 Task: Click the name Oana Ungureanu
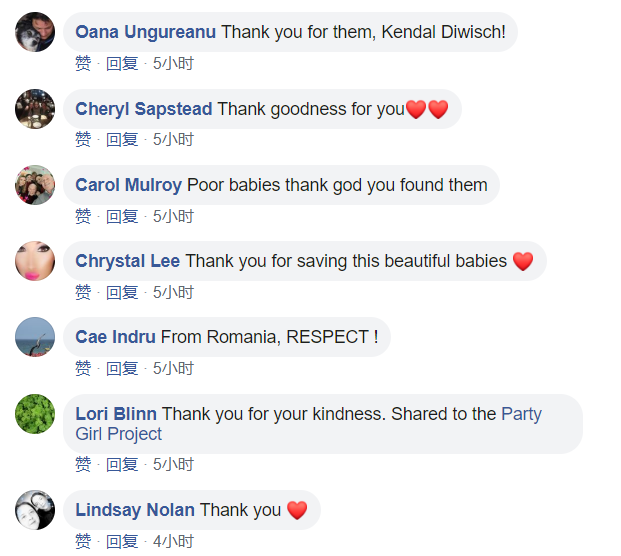click(x=145, y=32)
